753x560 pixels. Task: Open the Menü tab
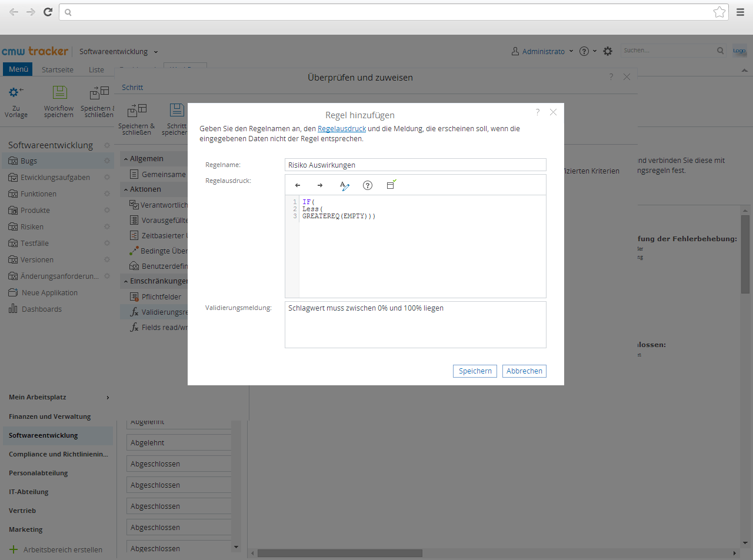pos(18,69)
